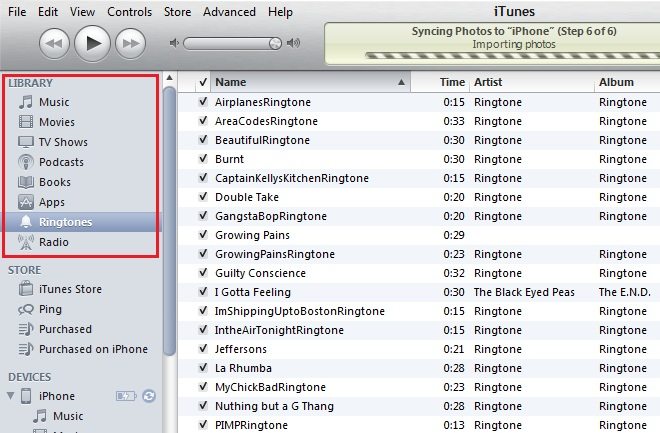Select the Guilty Conscience track
Viewport: 660px width, 433px height.
coord(260,273)
